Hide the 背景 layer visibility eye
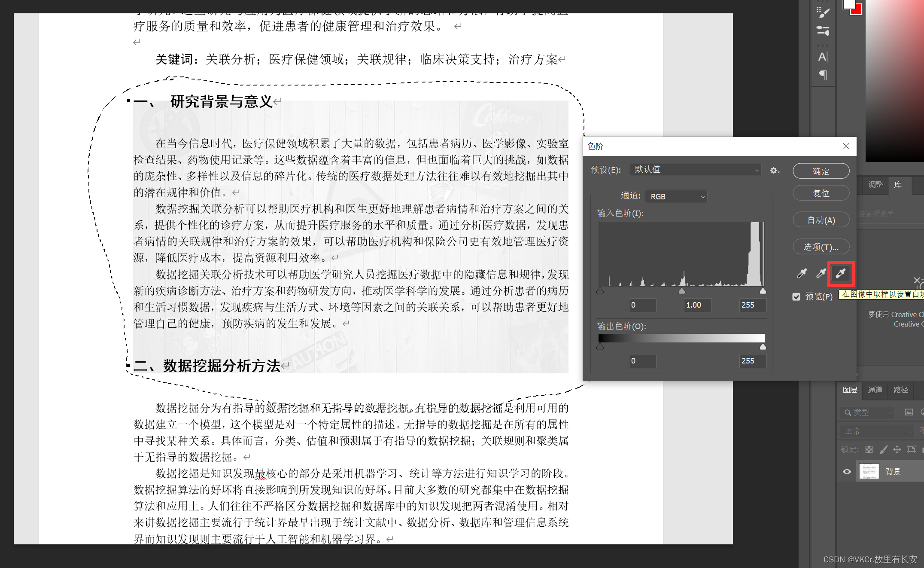This screenshot has width=924, height=568. pos(847,471)
